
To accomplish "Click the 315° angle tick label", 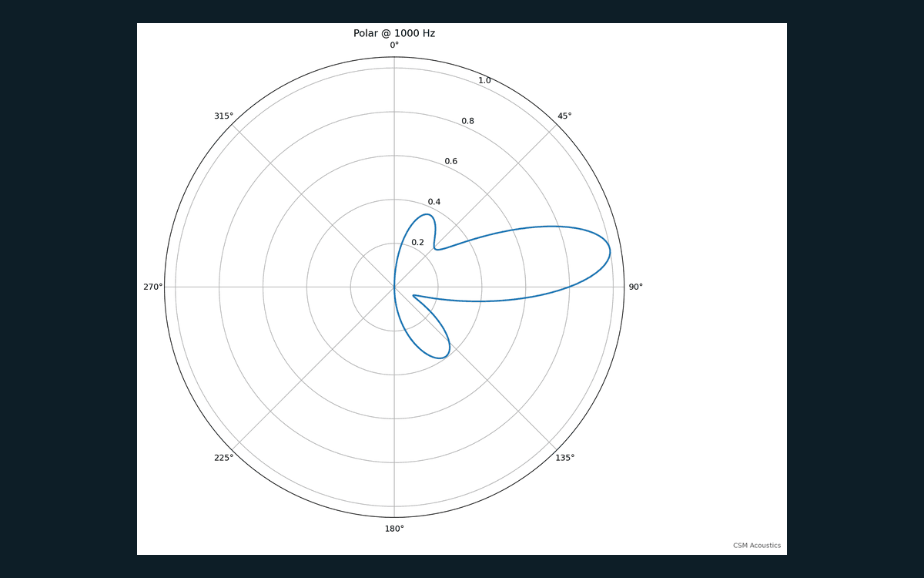I will pyautogui.click(x=223, y=116).
